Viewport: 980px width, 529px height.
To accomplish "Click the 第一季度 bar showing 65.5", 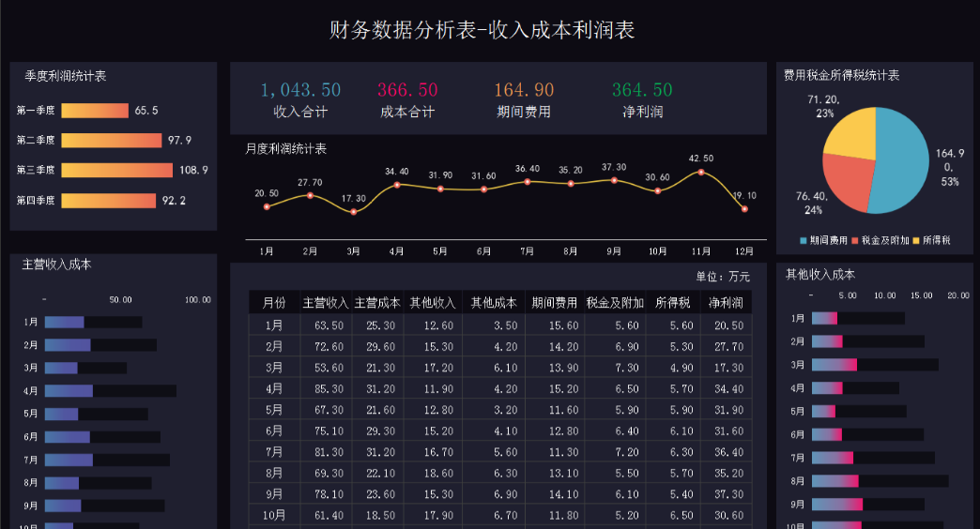I will [x=95, y=111].
